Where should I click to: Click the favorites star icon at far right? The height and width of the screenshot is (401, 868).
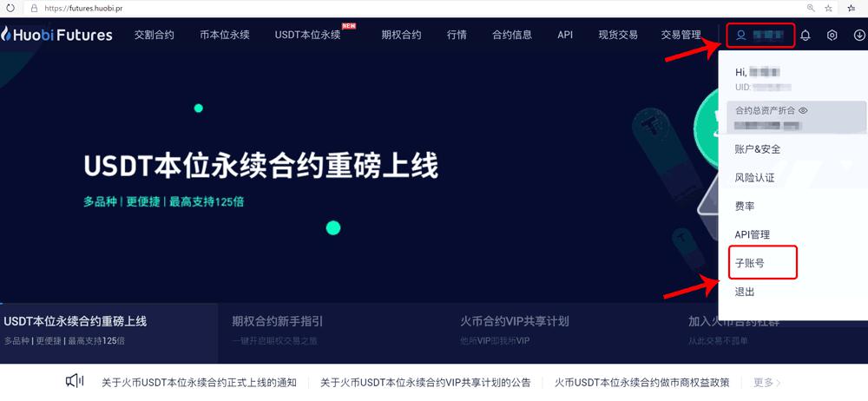click(852, 8)
